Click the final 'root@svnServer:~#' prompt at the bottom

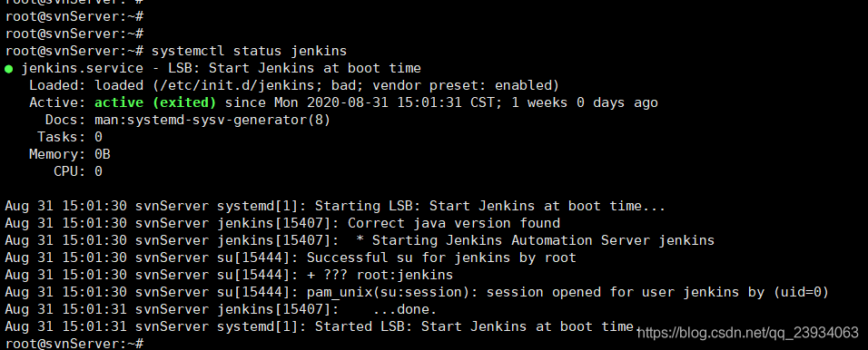point(74,344)
